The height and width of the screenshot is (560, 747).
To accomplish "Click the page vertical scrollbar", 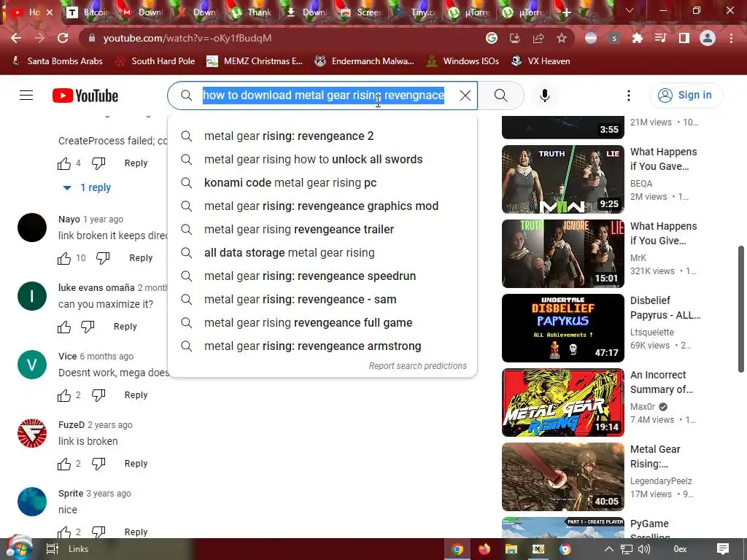I will tap(741, 309).
